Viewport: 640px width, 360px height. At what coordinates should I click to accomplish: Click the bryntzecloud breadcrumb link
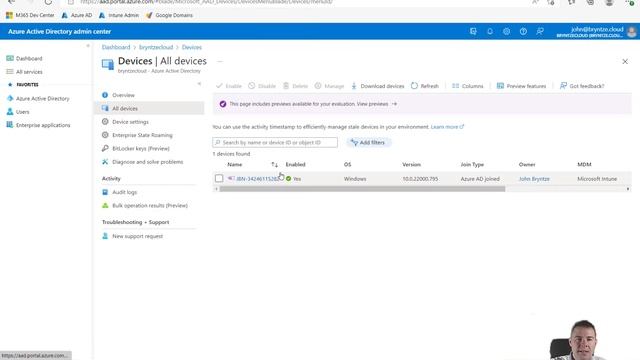156,47
